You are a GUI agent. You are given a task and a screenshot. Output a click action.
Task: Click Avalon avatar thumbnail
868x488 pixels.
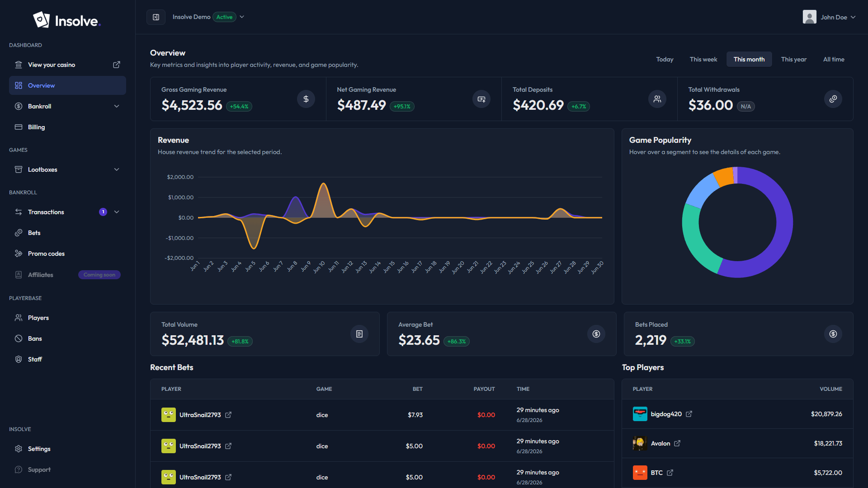click(640, 443)
